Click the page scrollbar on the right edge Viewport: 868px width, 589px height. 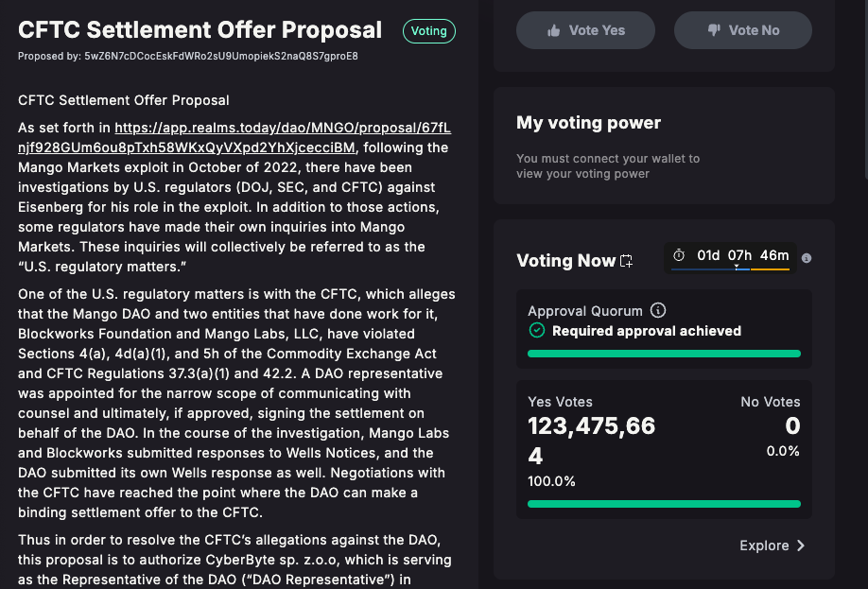[866, 89]
